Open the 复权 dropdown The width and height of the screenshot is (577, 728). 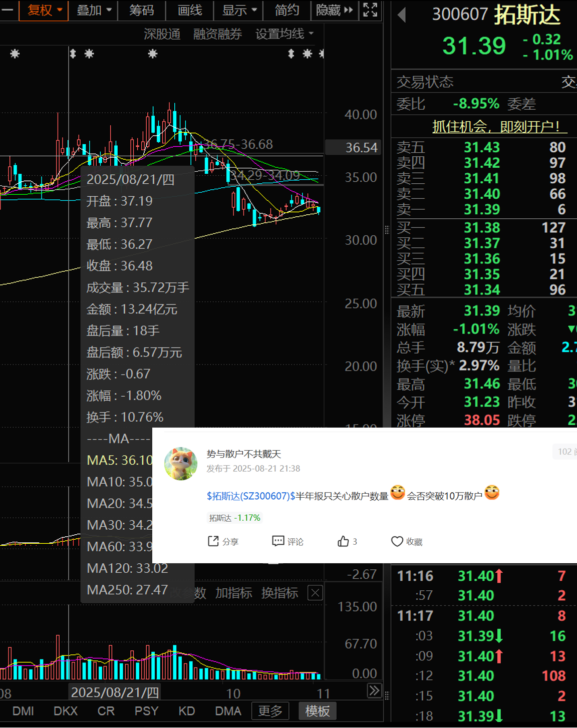44,10
